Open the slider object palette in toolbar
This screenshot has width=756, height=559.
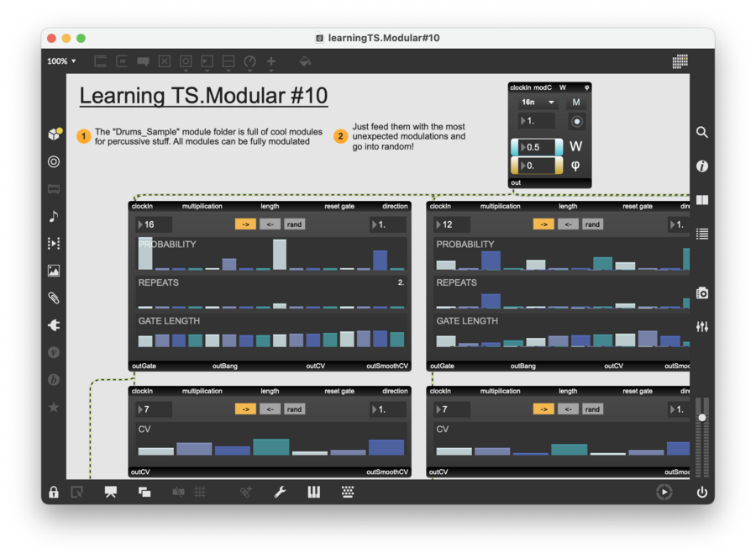[x=228, y=61]
